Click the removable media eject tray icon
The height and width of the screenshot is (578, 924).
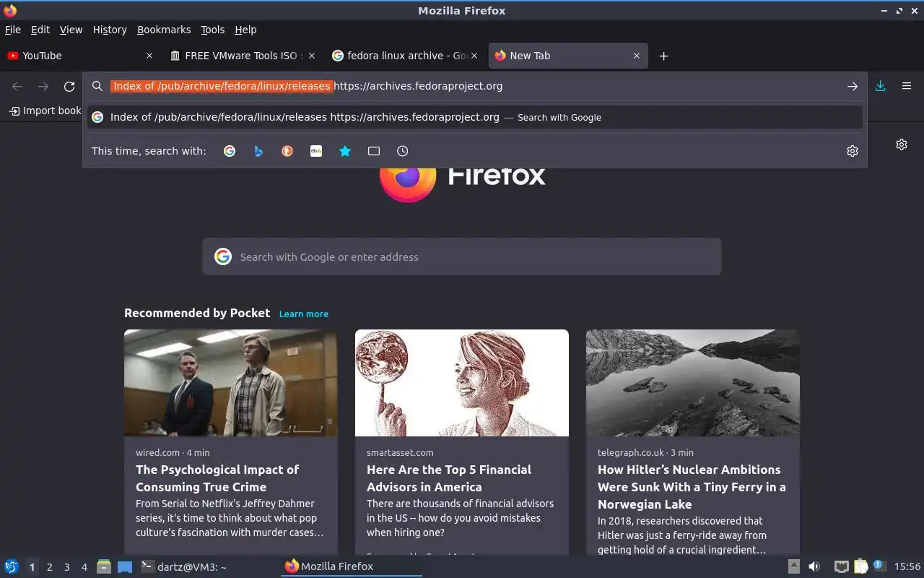[x=793, y=566]
